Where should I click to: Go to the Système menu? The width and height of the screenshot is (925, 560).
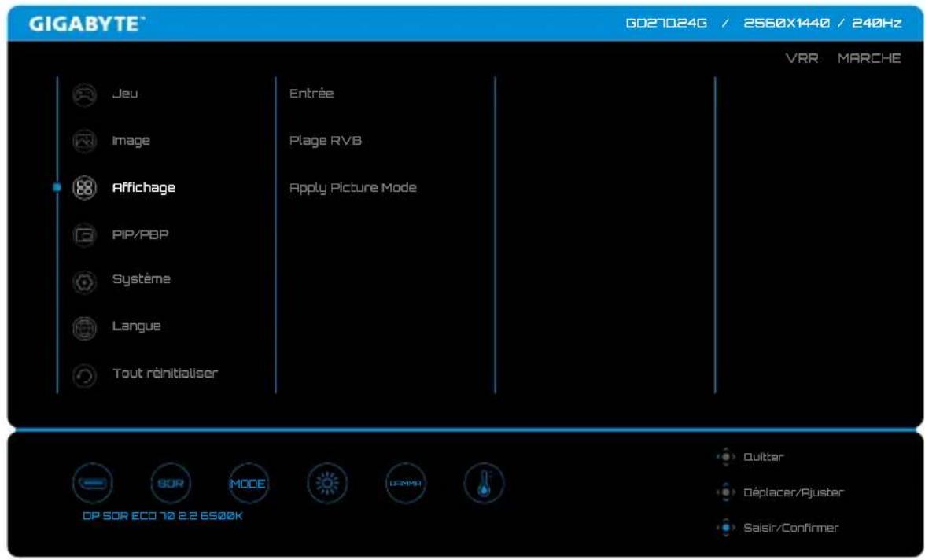(x=141, y=279)
